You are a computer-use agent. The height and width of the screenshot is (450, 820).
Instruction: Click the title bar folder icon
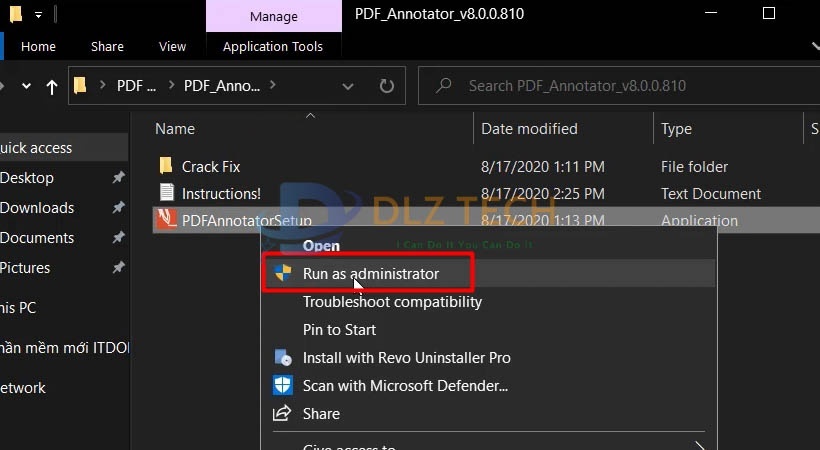pyautogui.click(x=16, y=14)
